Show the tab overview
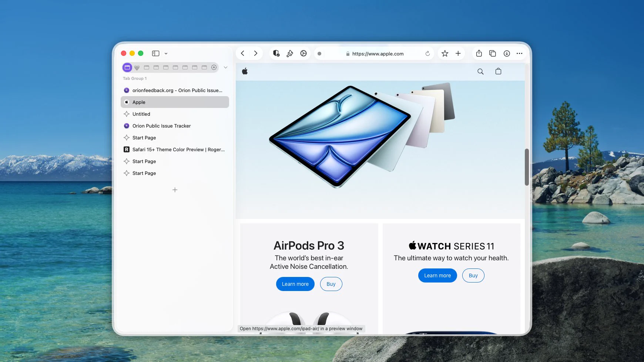Screen dimensions: 644x362 coord(493,53)
